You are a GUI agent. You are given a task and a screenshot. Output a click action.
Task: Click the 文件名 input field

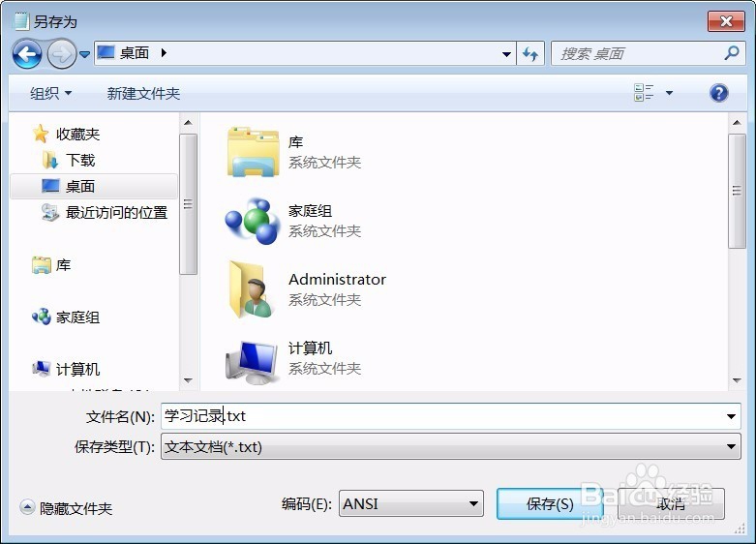click(450, 415)
